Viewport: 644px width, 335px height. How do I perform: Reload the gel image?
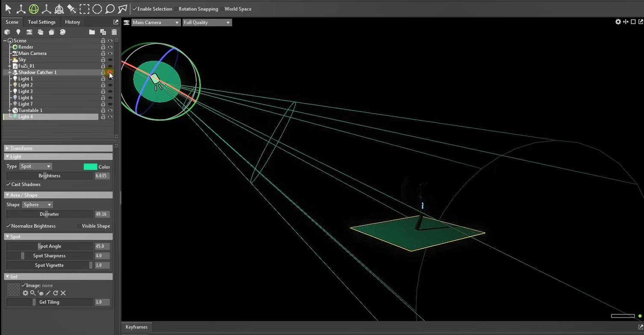pos(56,293)
